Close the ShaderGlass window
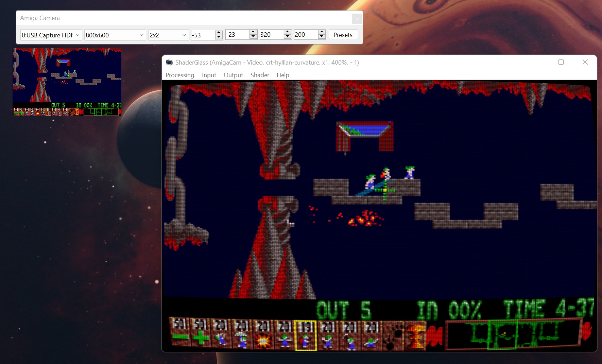The height and width of the screenshot is (364, 602). [585, 62]
